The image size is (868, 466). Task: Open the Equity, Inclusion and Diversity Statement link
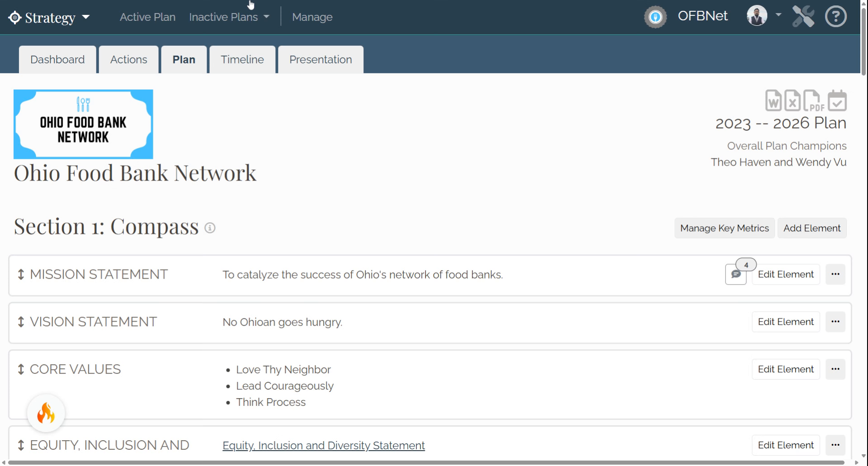[324, 446]
